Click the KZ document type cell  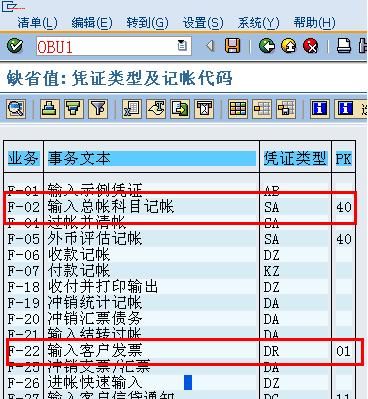pos(271,271)
